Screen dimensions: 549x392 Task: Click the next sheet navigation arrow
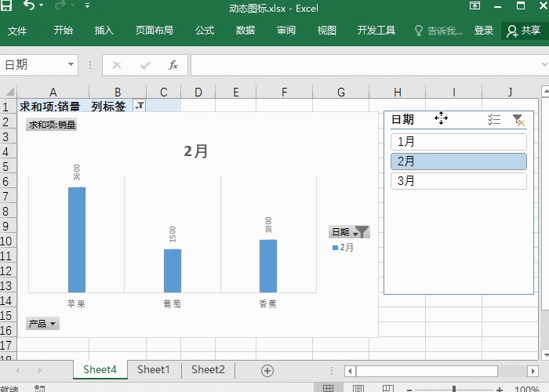(39, 370)
